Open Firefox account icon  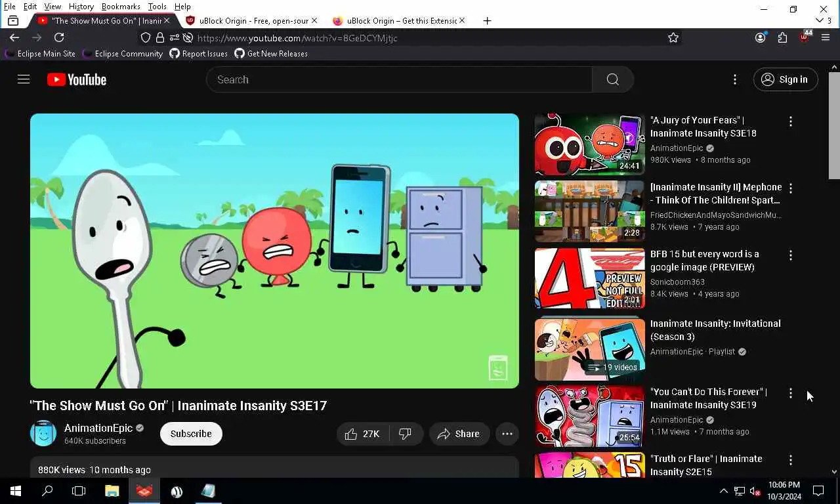[760, 38]
